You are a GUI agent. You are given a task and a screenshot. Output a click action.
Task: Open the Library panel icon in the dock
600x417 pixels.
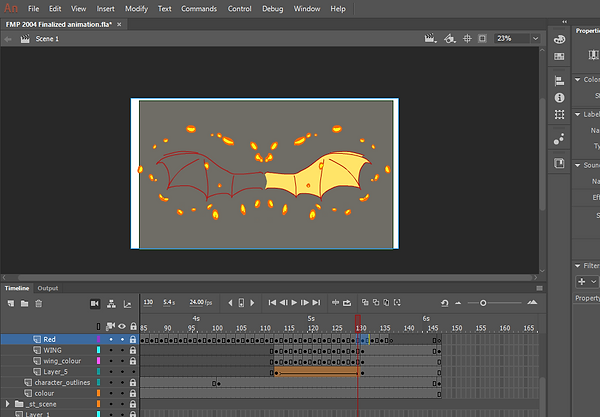pos(559,163)
